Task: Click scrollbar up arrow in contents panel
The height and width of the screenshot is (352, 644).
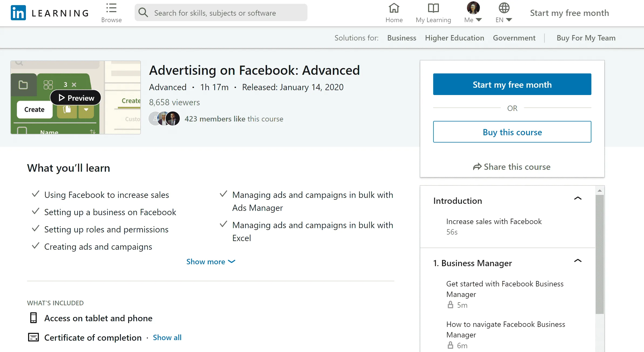Action: pyautogui.click(x=599, y=191)
